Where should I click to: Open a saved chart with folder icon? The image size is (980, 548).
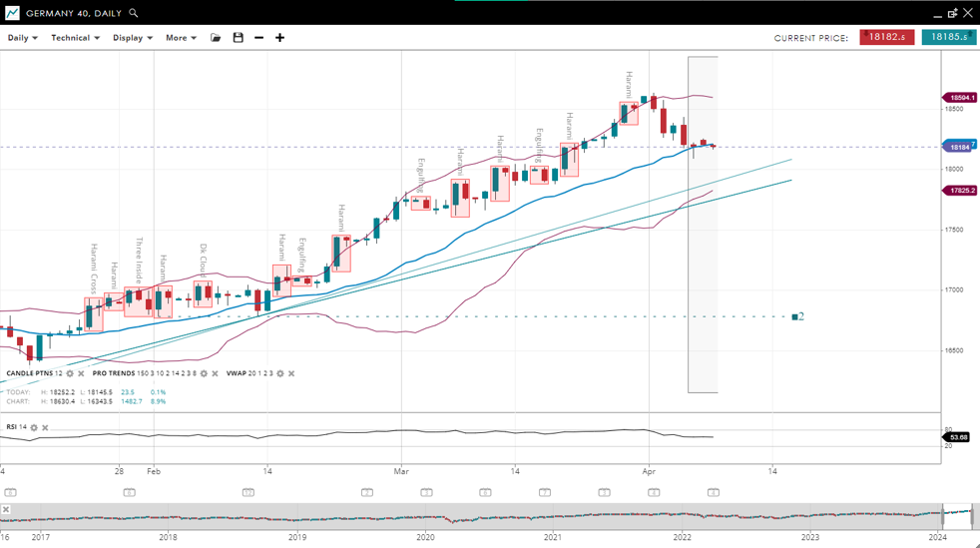coord(216,38)
